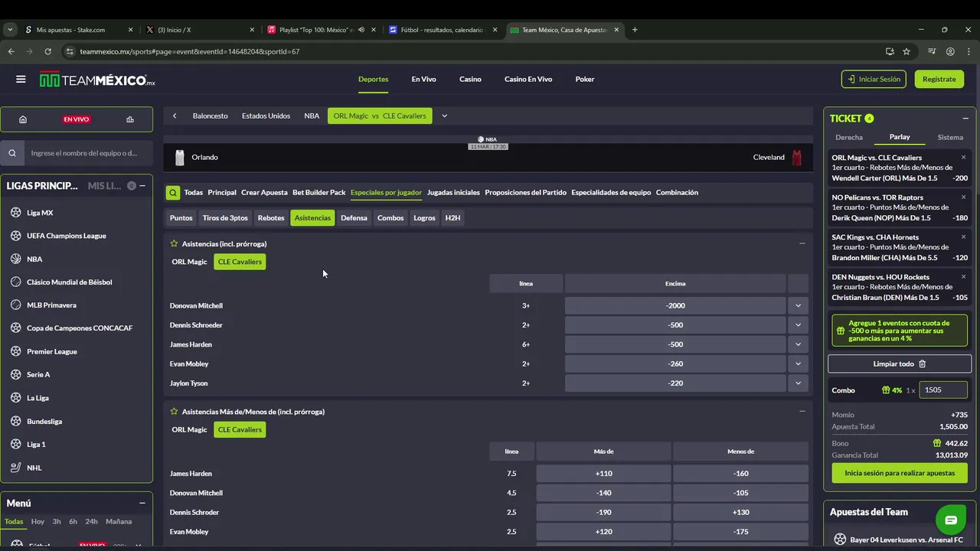Open the Bet Builder Pack market tab

pos(319,193)
